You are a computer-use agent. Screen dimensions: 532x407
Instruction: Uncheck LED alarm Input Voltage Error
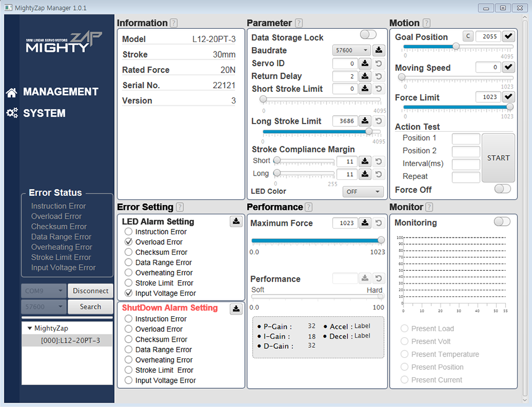pyautogui.click(x=129, y=293)
